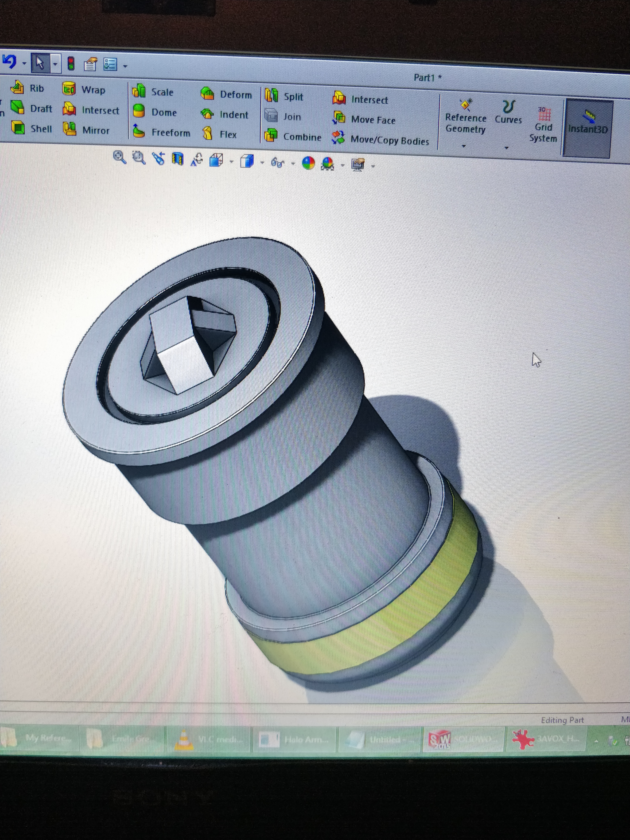Switch to SOLIDWORKS 2015 taskbar button
Viewport: 630px width, 840px height.
coord(464,739)
